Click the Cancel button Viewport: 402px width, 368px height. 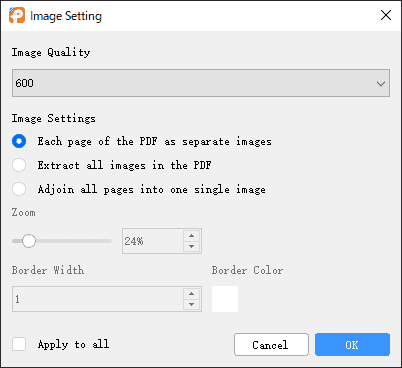[271, 345]
